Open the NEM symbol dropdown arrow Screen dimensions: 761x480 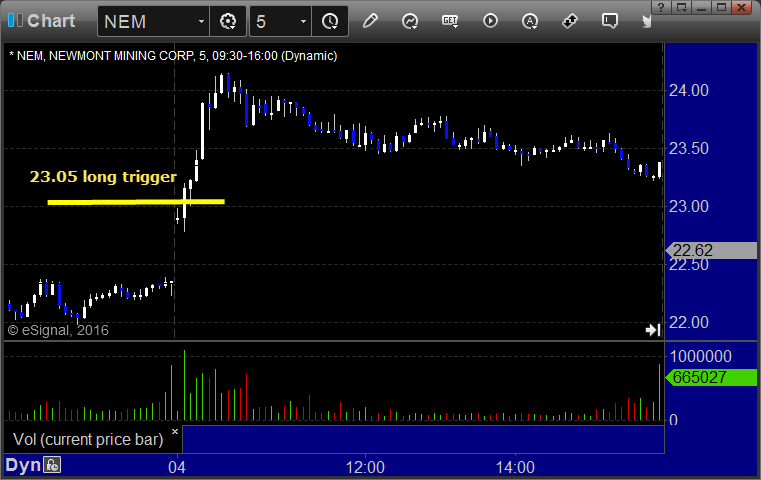pos(201,21)
